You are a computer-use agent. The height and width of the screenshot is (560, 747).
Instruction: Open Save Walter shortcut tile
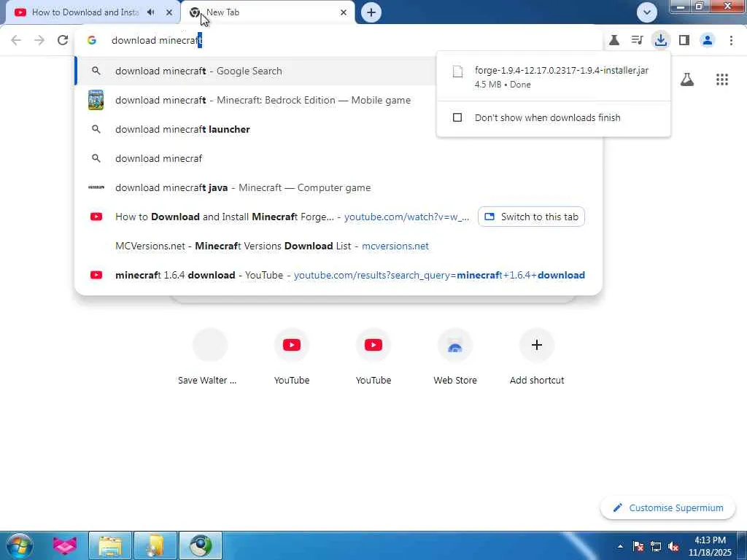click(209, 357)
